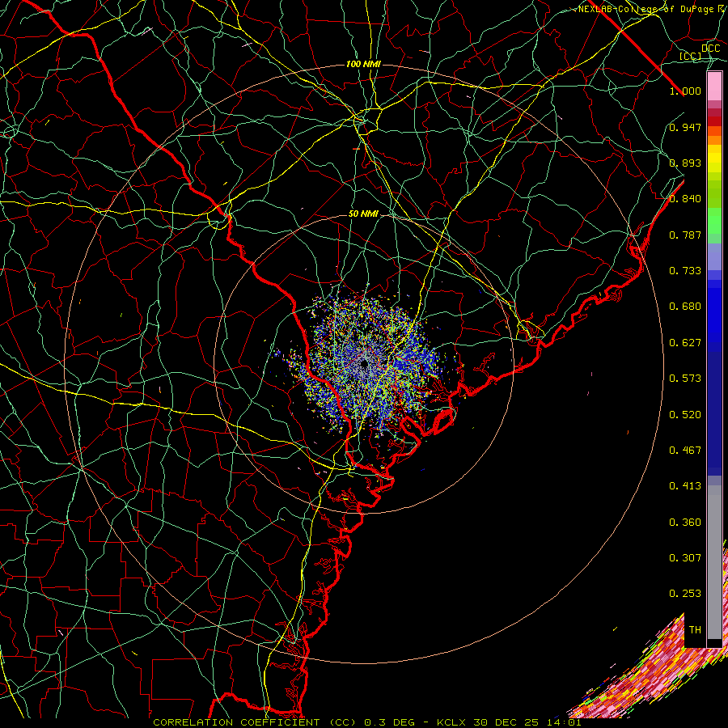Viewport: 728px width, 728px height.
Task: Pick the bright green color bar segment
Action: click(x=714, y=221)
